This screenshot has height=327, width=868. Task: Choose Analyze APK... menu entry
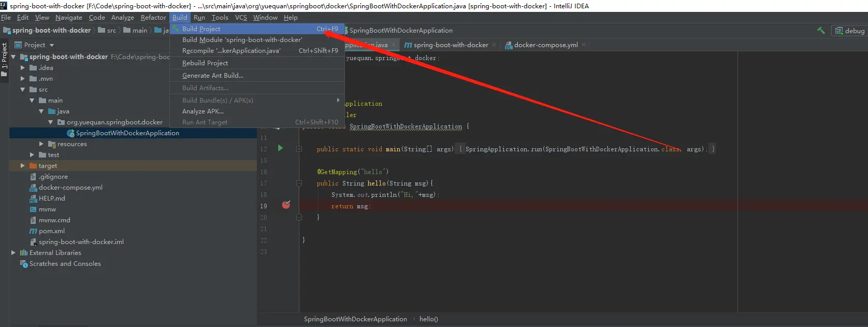pos(257,111)
